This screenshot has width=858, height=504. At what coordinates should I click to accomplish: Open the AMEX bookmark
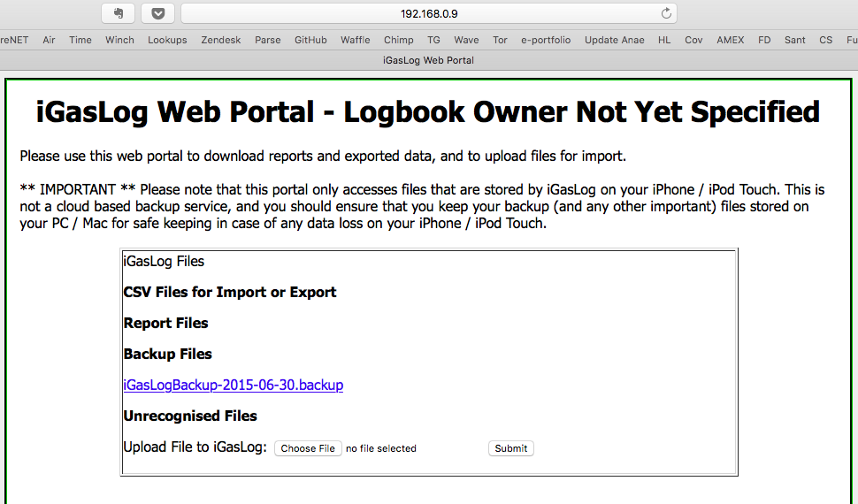[730, 40]
